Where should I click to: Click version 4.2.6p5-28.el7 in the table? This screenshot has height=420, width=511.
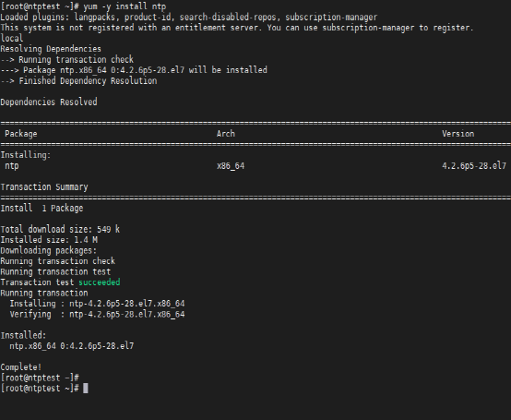point(474,165)
